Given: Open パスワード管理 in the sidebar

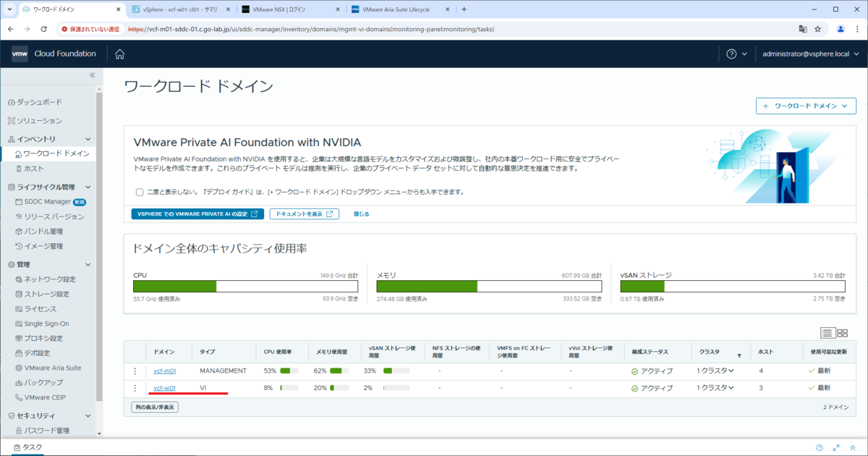Looking at the screenshot, I should point(42,431).
